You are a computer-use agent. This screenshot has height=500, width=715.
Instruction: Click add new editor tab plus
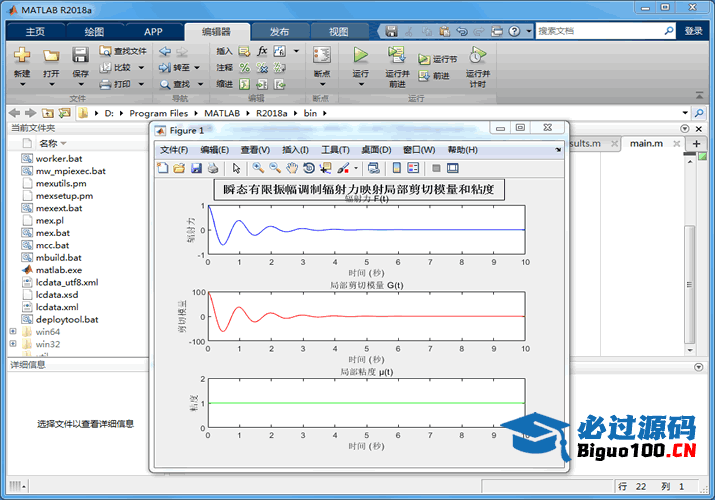(696, 144)
